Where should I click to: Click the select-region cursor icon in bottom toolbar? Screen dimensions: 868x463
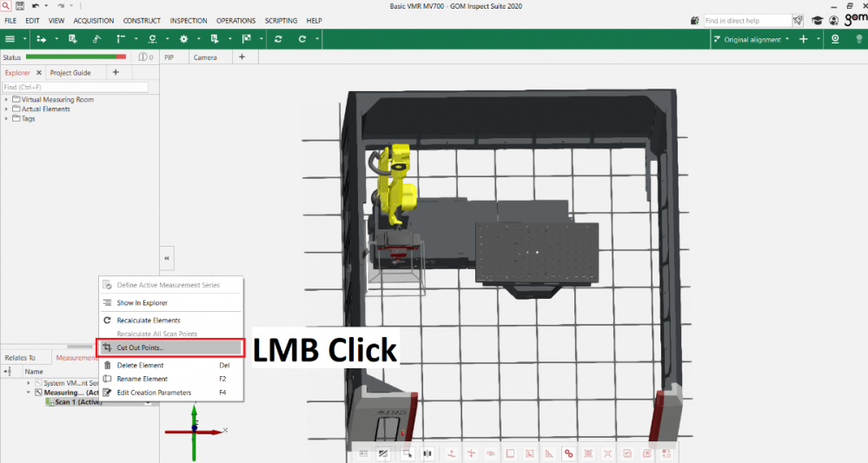click(407, 453)
